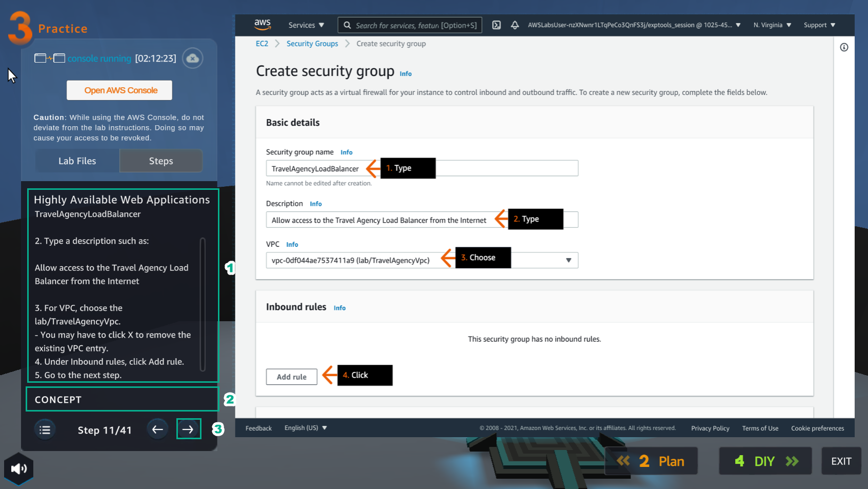
Task: Open the Terms of Use link
Action: click(x=760, y=428)
